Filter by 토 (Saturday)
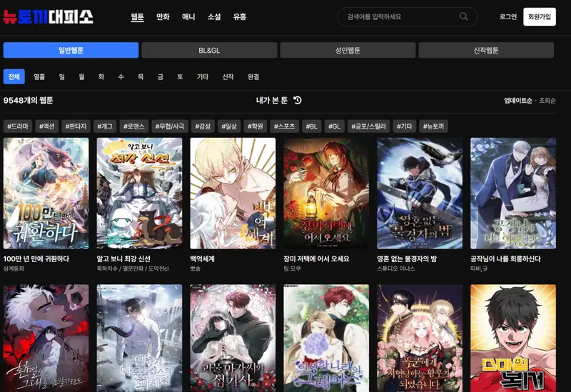 point(180,76)
